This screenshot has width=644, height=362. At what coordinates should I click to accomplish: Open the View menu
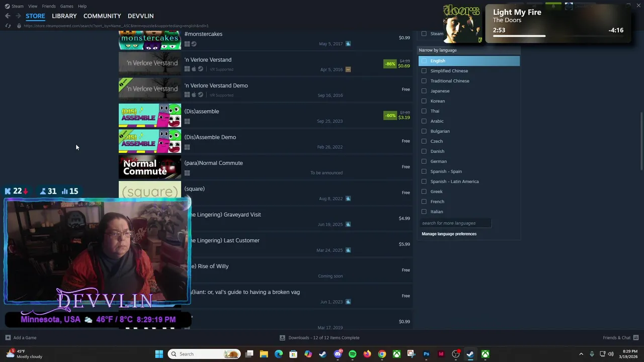pyautogui.click(x=33, y=6)
